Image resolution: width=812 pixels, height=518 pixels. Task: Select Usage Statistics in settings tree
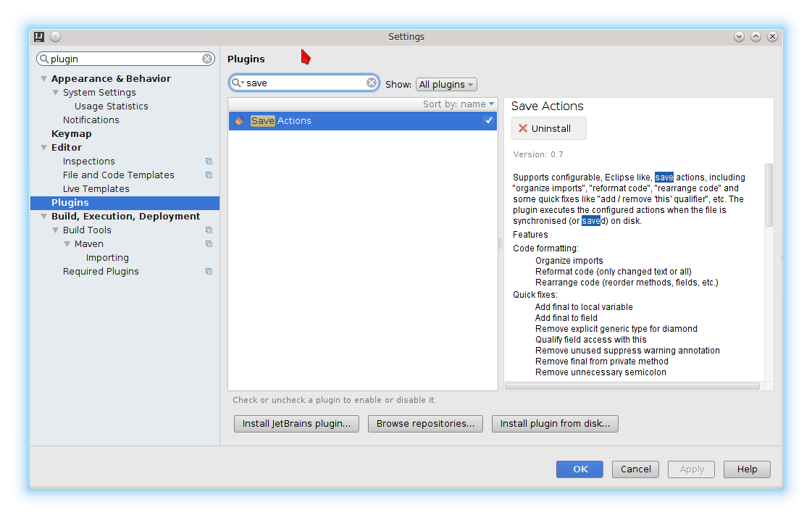point(112,106)
